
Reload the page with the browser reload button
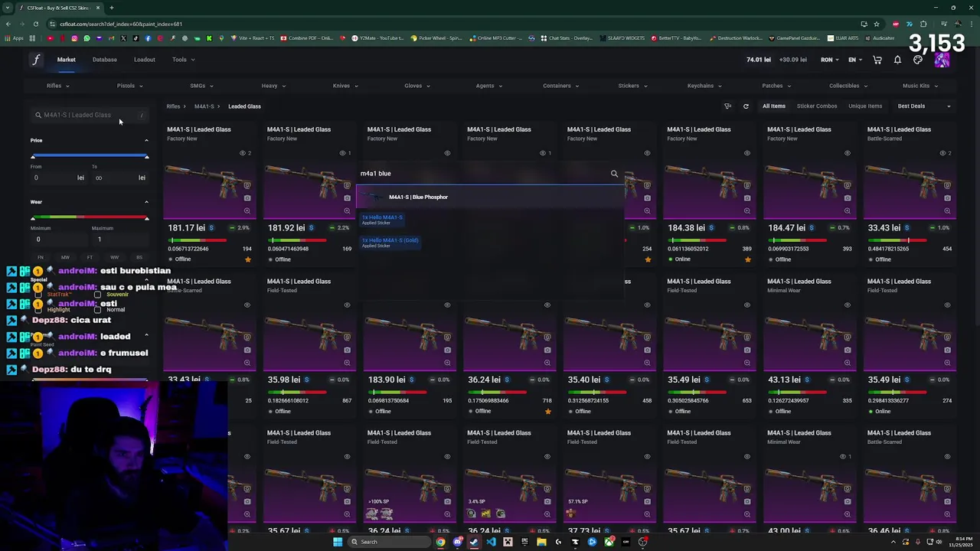tap(35, 24)
